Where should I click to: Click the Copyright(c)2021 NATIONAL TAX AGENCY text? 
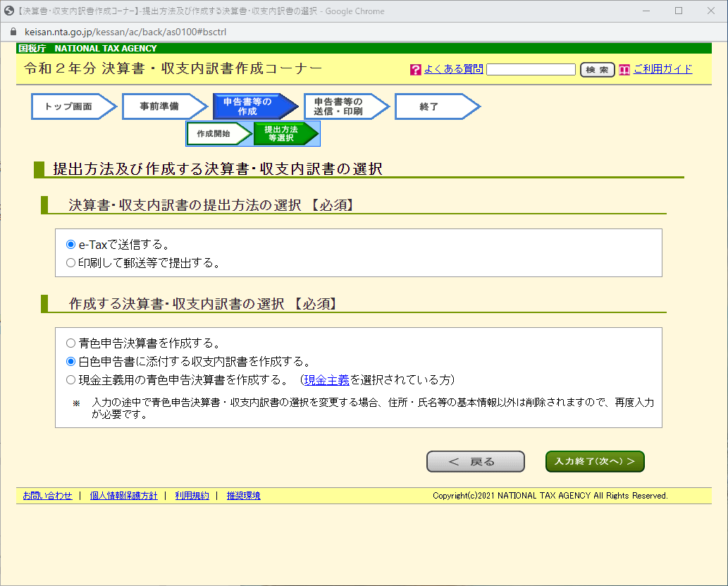pyautogui.click(x=550, y=496)
